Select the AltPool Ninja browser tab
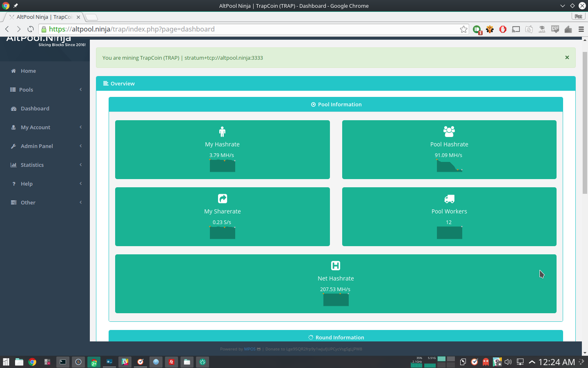The height and width of the screenshot is (368, 588). tap(44, 17)
